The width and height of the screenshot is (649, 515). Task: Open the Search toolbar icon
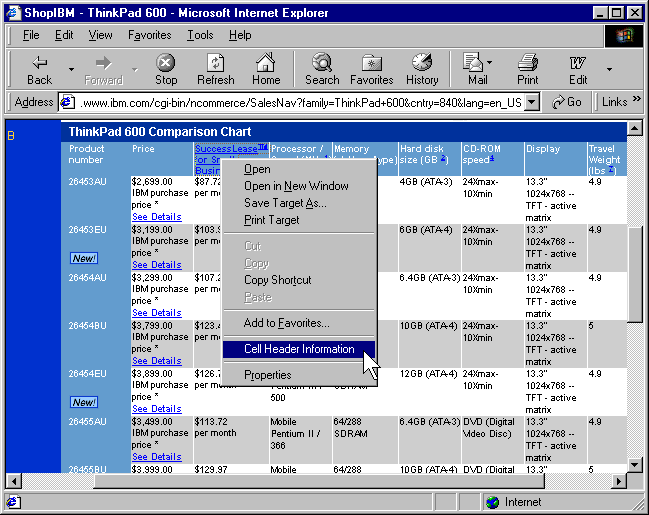[x=322, y=63]
